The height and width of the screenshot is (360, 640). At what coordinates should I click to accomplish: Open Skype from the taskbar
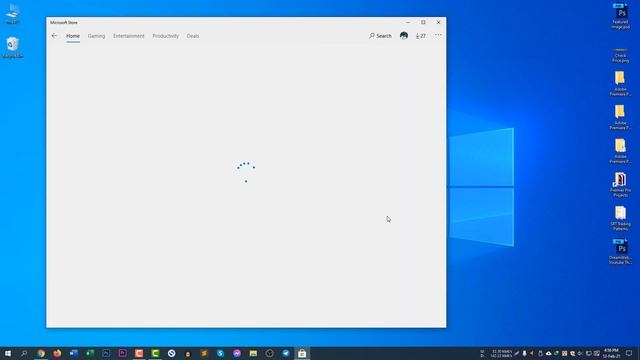click(x=220, y=353)
